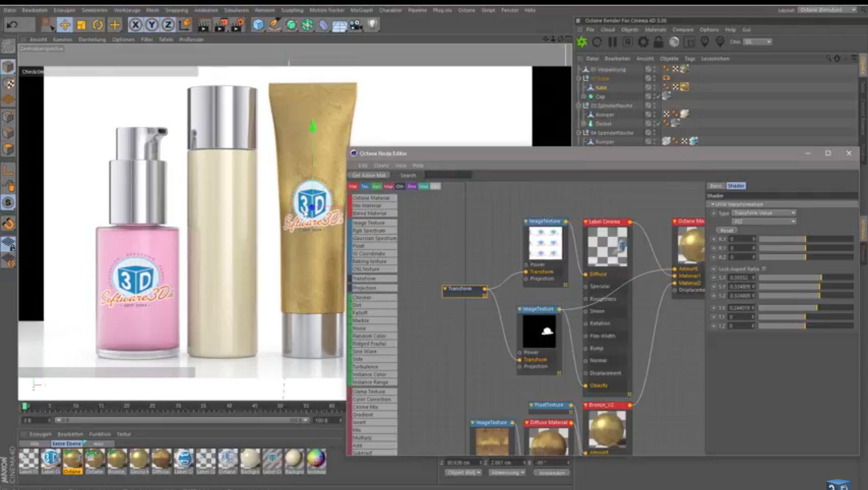Start Octane render with green gear icon
The height and width of the screenshot is (490, 868).
[582, 42]
